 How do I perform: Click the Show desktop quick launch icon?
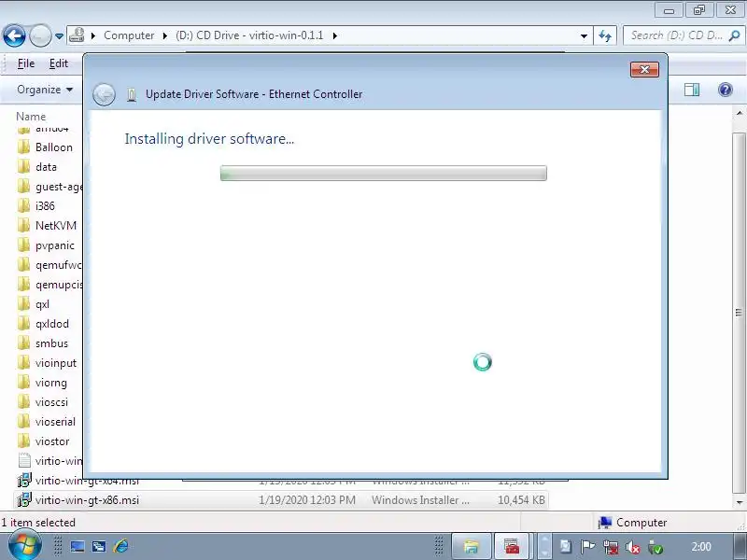[78, 546]
